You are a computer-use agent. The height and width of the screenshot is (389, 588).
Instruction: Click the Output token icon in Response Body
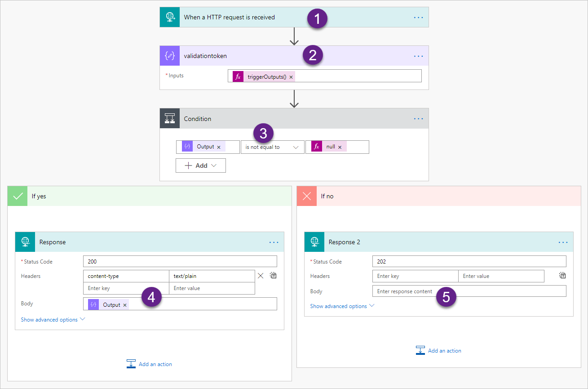click(93, 304)
